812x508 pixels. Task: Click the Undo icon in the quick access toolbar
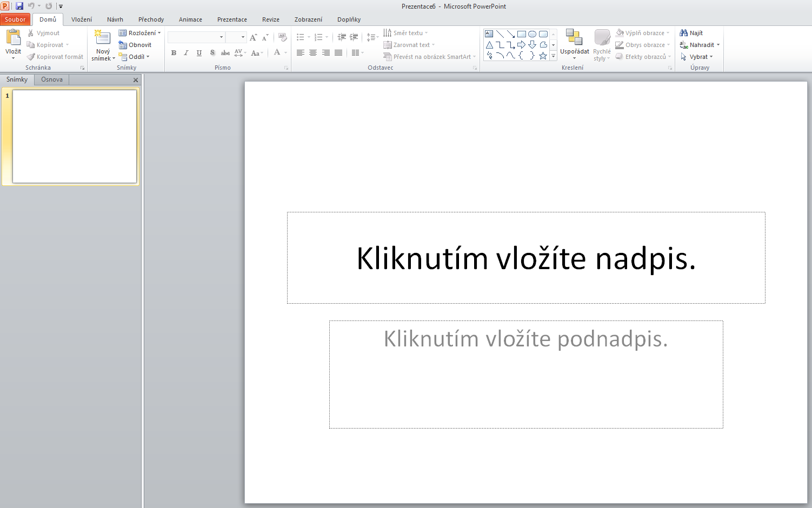[x=31, y=6]
